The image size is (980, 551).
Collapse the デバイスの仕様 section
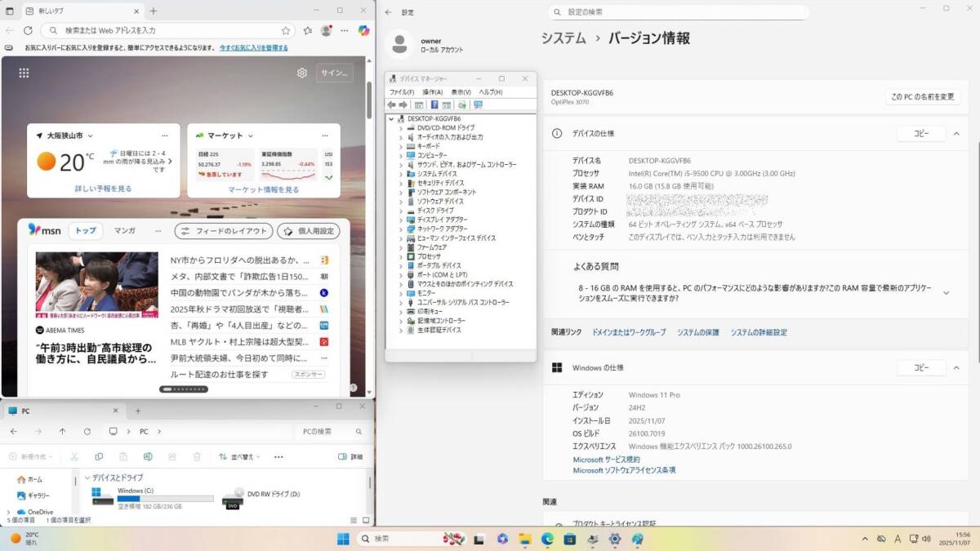pos(956,134)
